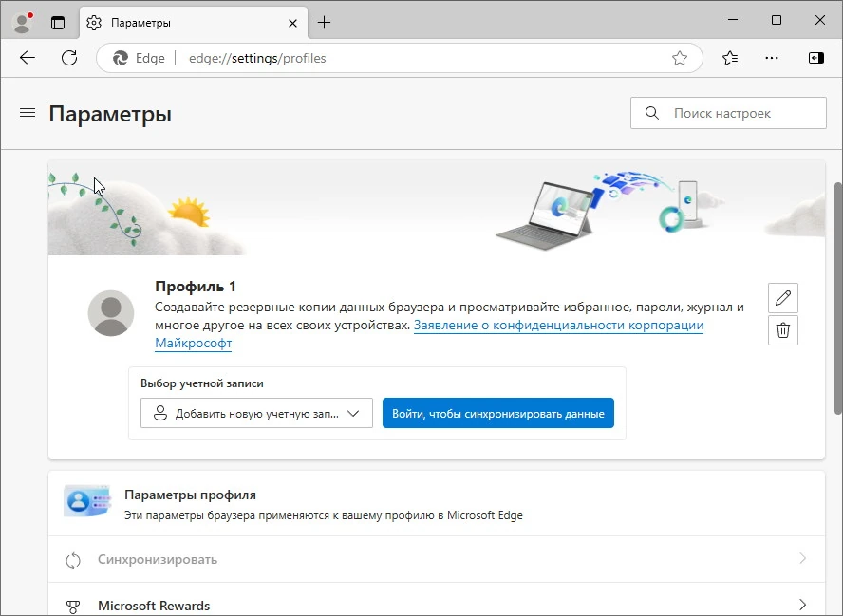The image size is (843, 616).
Task: Go back with the back arrow
Action: pyautogui.click(x=27, y=58)
